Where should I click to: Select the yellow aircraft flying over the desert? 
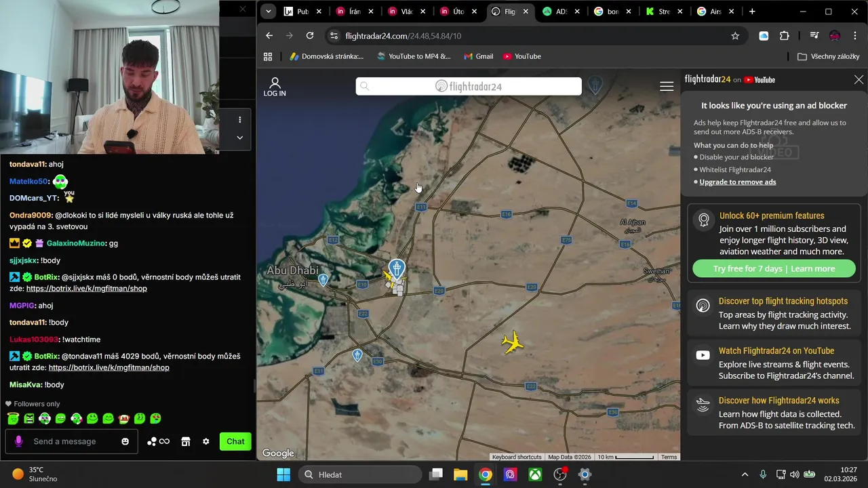click(x=513, y=342)
